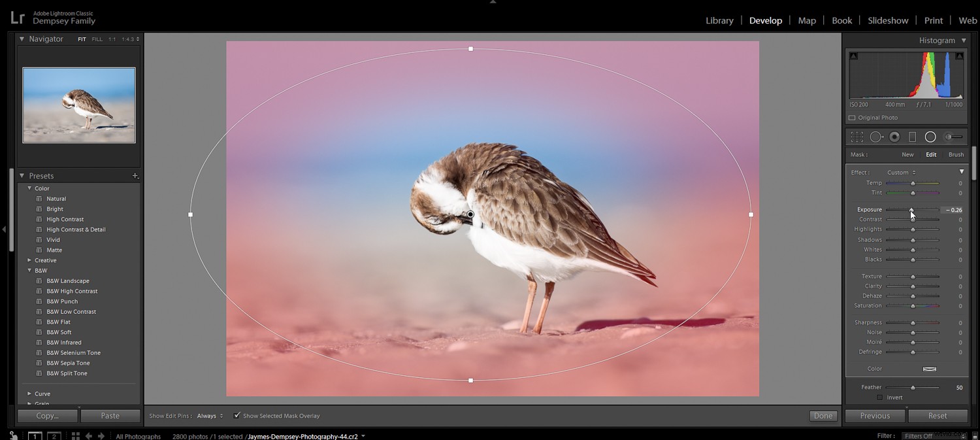Select the Crop Overlay tool
980x440 pixels.
coord(856,136)
